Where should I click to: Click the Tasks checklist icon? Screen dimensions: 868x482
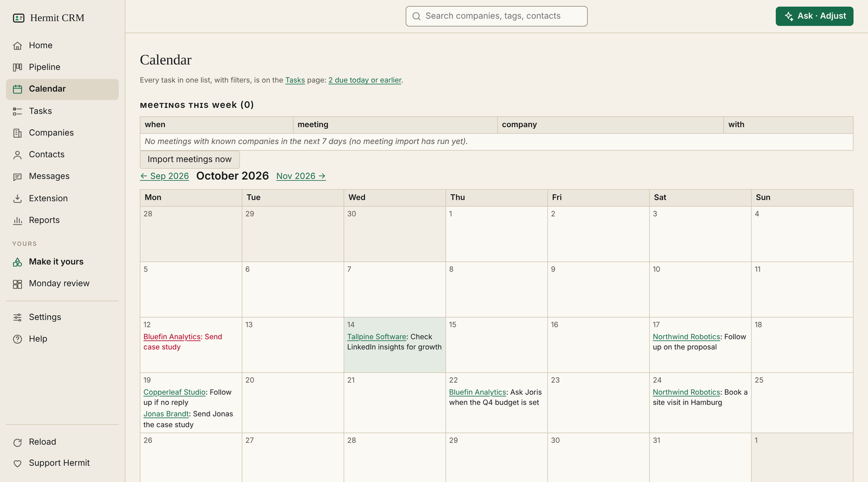click(x=17, y=111)
